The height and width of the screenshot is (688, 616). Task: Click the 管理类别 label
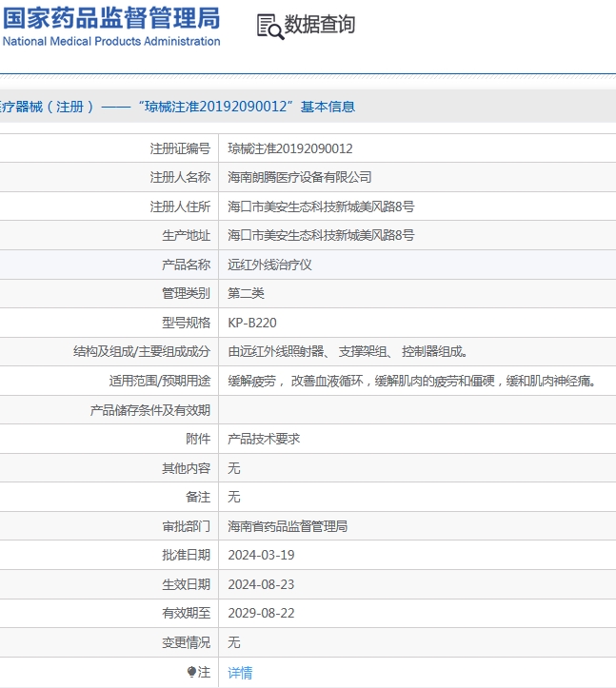[187, 293]
